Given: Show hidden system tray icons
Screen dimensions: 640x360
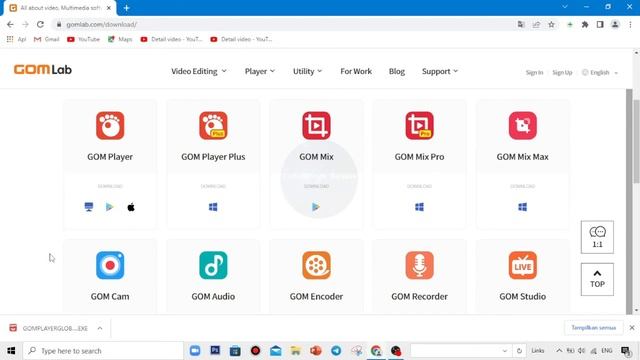Looking at the screenshot, I should click(559, 351).
